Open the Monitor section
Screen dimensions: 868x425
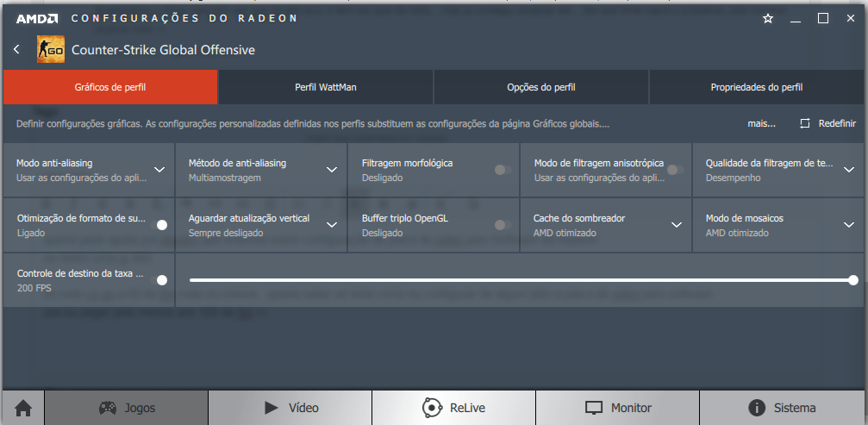click(x=618, y=409)
